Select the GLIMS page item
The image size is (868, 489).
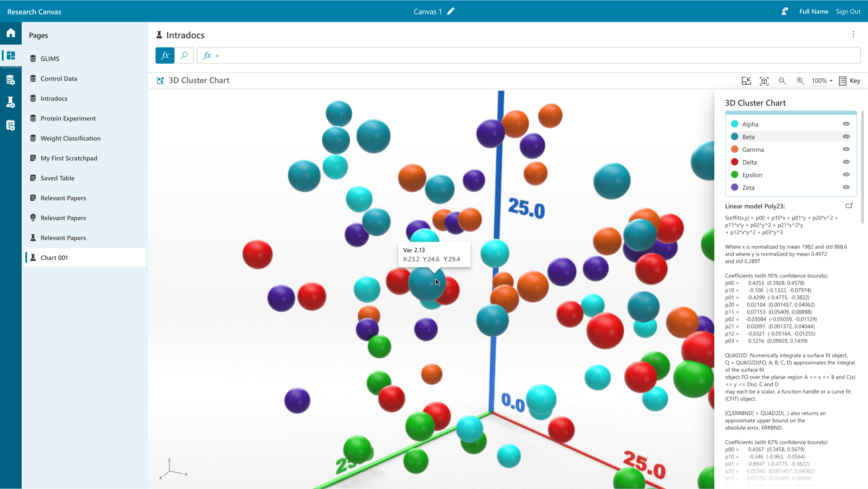(x=49, y=58)
